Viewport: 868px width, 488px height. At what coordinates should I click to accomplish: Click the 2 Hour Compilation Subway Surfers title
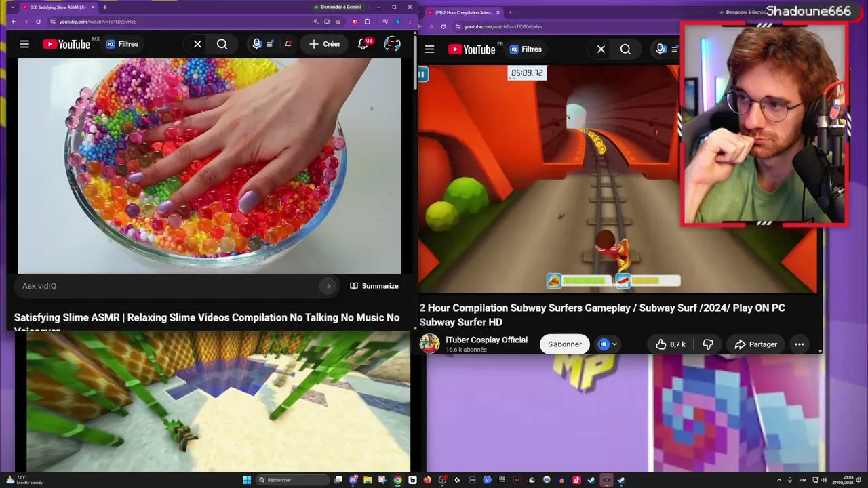click(x=602, y=314)
